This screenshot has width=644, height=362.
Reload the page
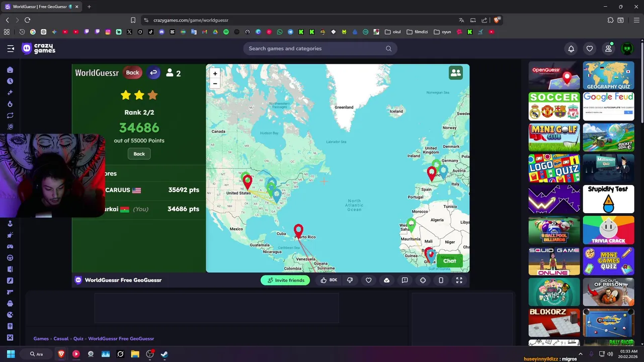(27, 20)
